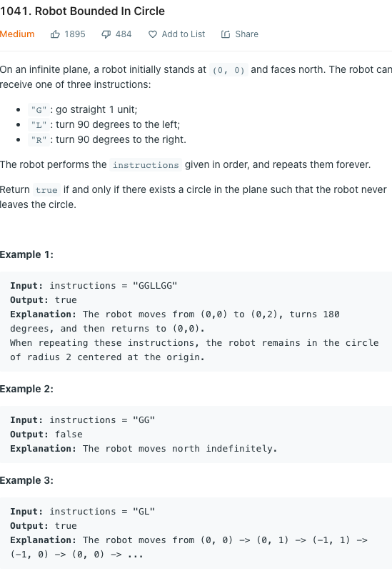Click the Example 2 code block

196,435
